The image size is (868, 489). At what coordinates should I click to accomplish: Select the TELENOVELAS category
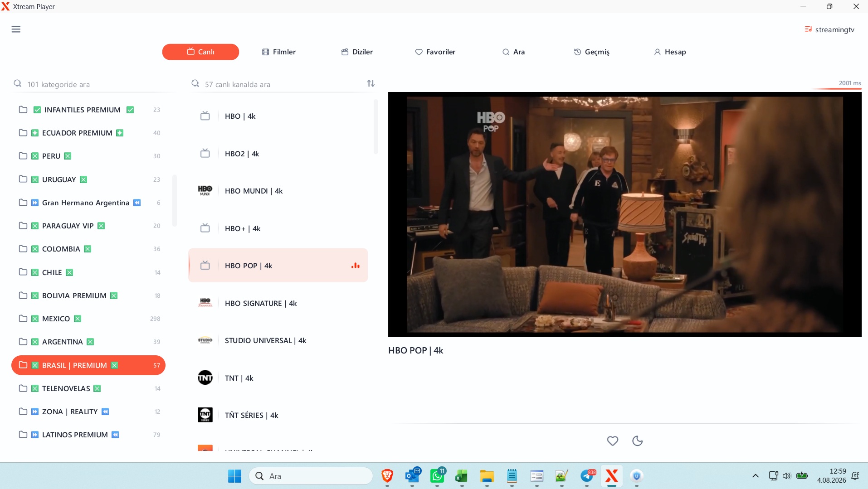pos(88,388)
